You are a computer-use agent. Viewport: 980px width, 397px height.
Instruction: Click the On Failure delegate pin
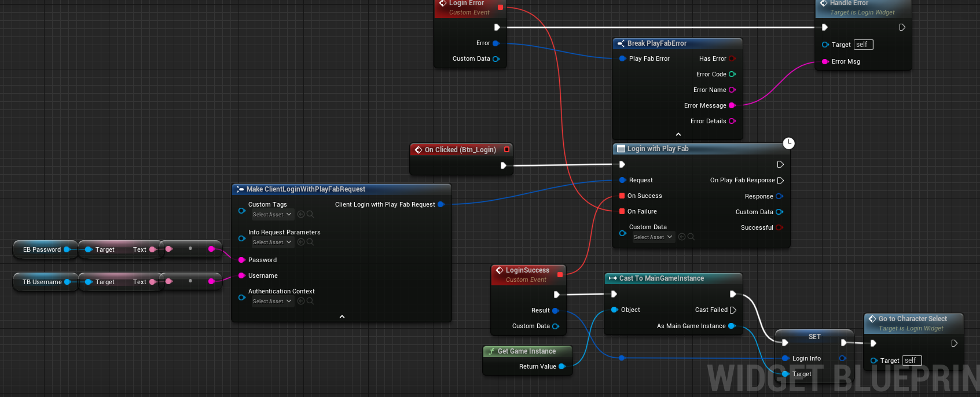[622, 211]
